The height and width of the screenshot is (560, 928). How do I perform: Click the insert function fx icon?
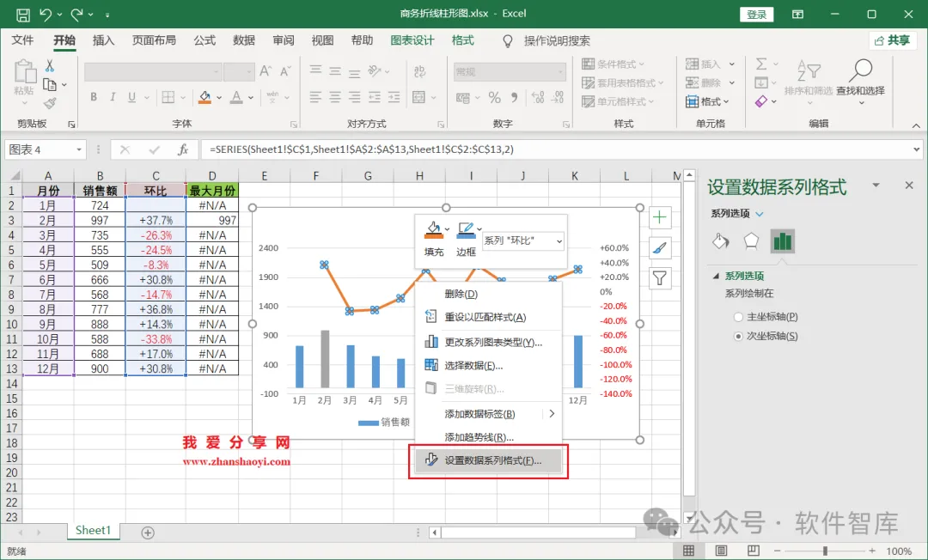(184, 149)
